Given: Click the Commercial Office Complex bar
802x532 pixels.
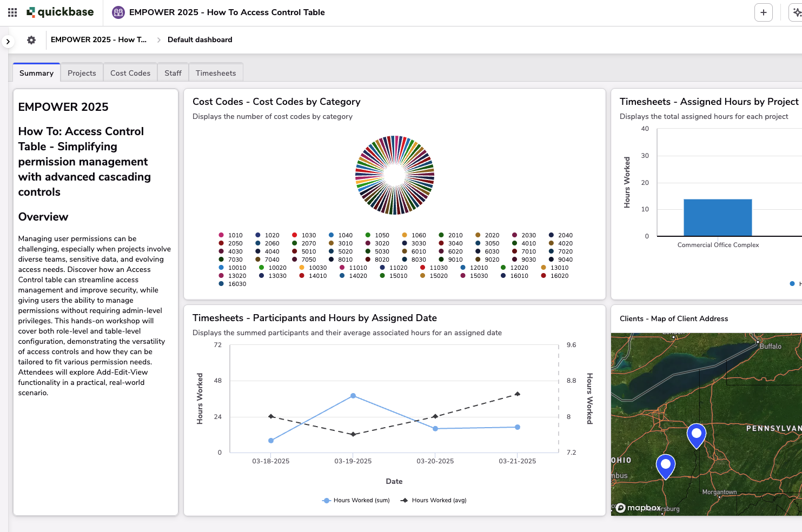Looking at the screenshot, I should tap(718, 217).
